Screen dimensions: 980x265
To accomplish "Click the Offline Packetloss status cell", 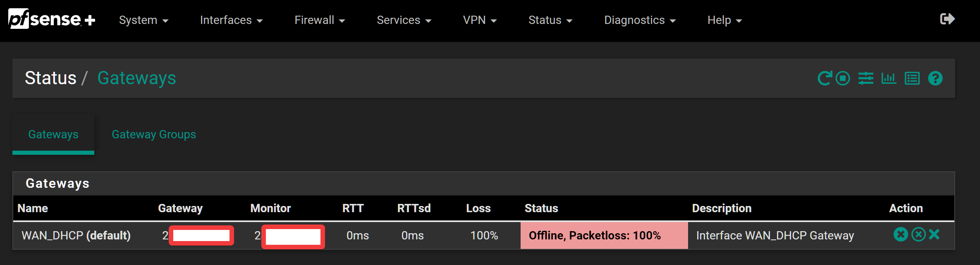I will click(x=604, y=235).
